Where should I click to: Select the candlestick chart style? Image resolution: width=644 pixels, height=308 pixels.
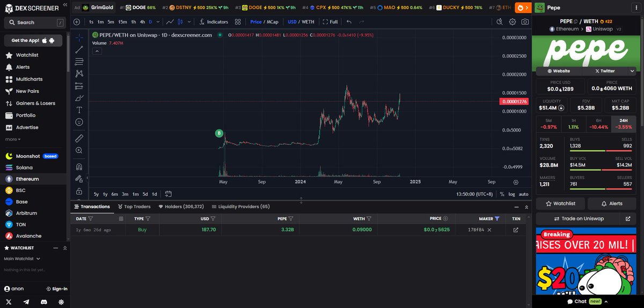181,22
